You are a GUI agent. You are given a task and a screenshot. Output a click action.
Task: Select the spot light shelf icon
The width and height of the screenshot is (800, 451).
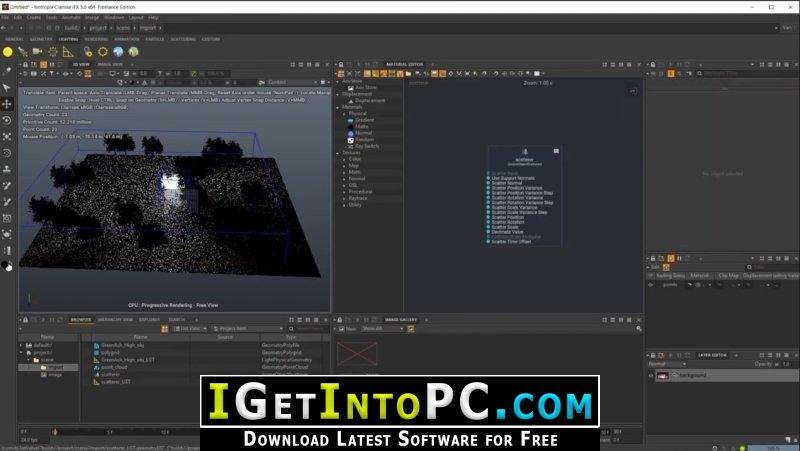pos(22,52)
